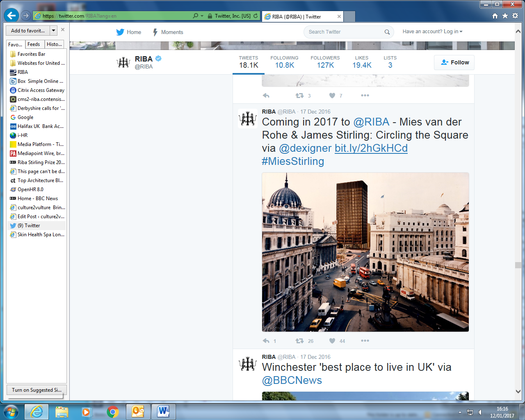Screen dimensions: 525x420
Task: Click the RIBA profile avatar logo
Action: [123, 62]
